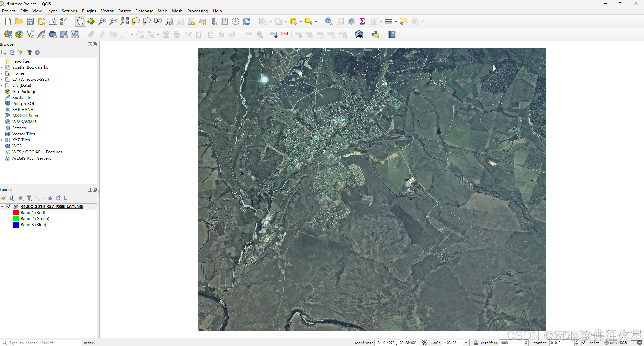Open the Processing menu
644x346 pixels.
click(198, 11)
